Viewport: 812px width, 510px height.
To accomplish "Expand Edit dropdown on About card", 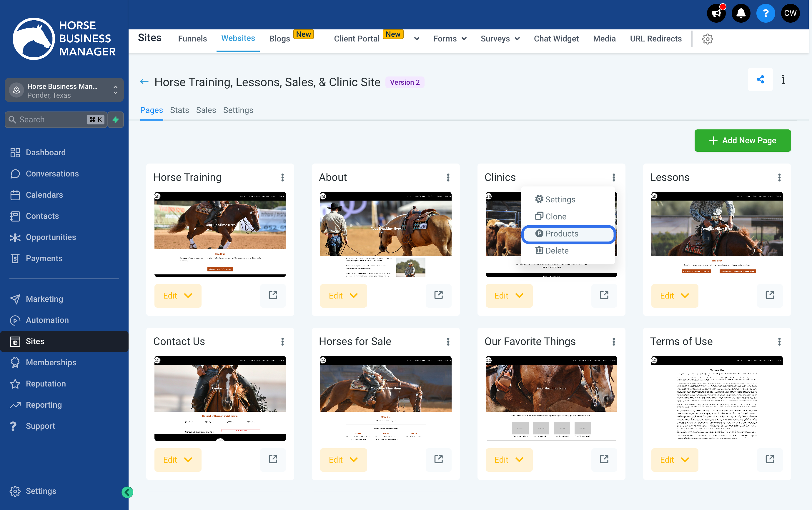I will coord(343,296).
